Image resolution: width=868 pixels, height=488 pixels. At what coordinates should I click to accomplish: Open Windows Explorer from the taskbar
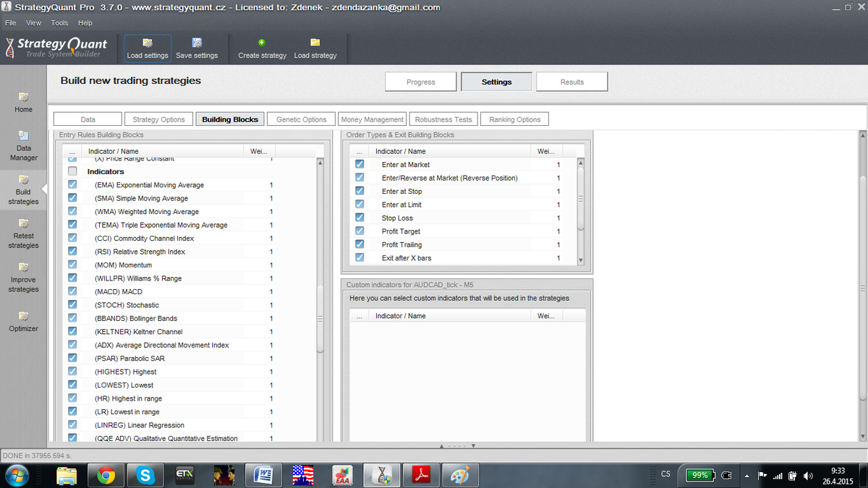67,475
